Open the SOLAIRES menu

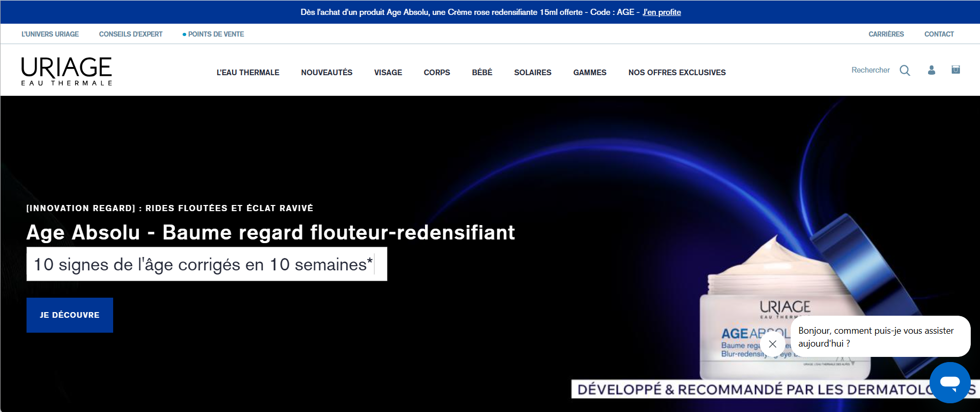tap(532, 73)
